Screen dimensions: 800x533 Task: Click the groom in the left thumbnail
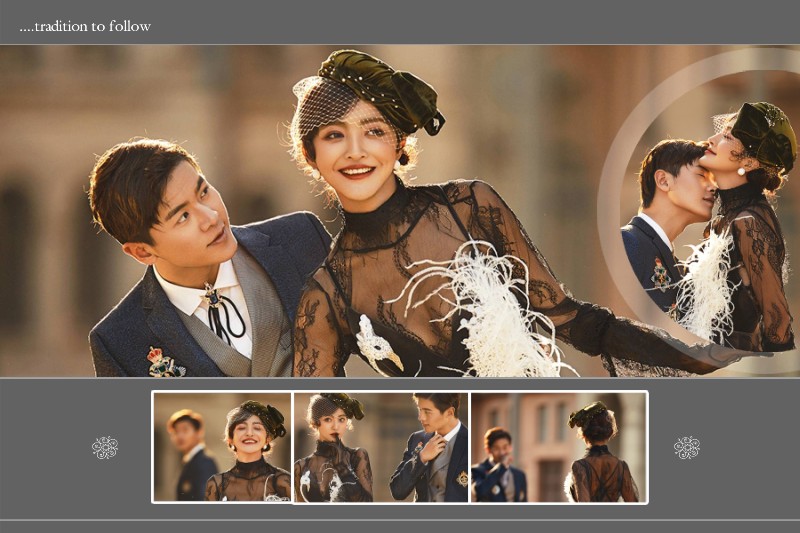pos(188,453)
